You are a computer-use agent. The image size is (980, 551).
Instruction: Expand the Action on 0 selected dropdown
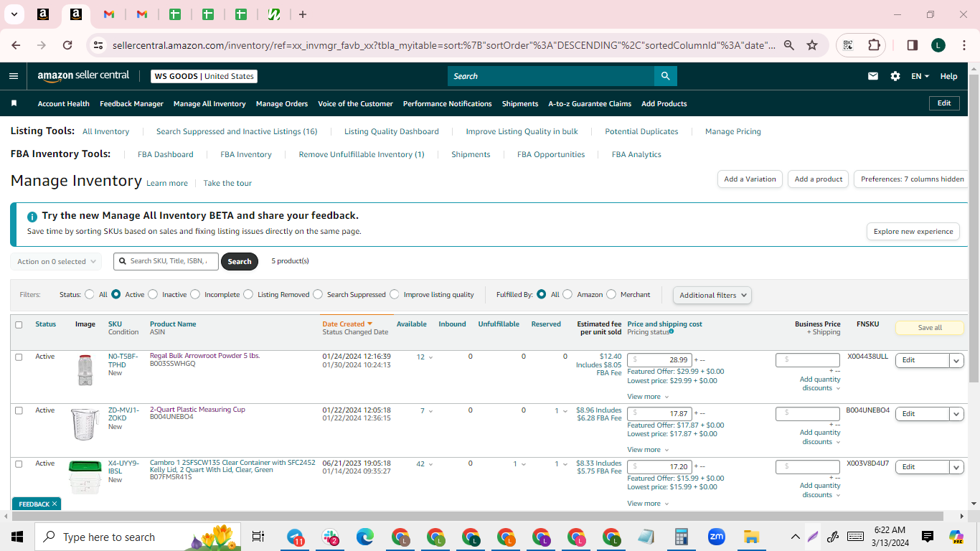pyautogui.click(x=56, y=262)
